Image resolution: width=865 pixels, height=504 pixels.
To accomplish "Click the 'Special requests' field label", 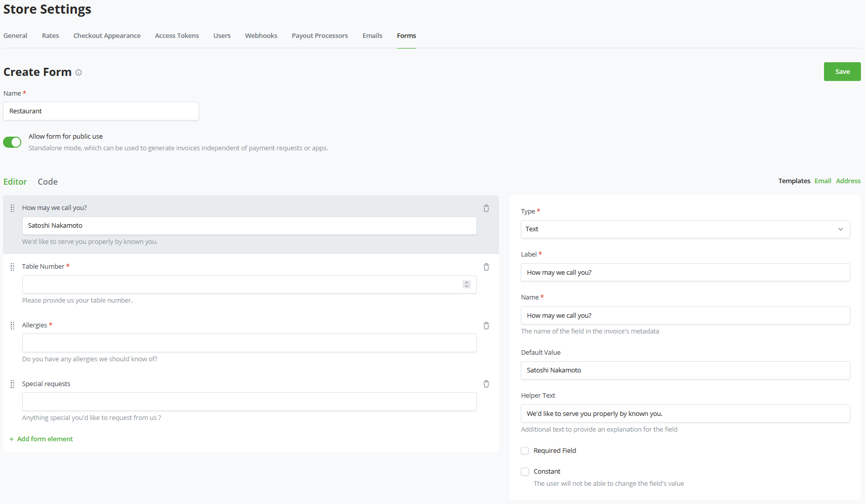I will tap(46, 384).
